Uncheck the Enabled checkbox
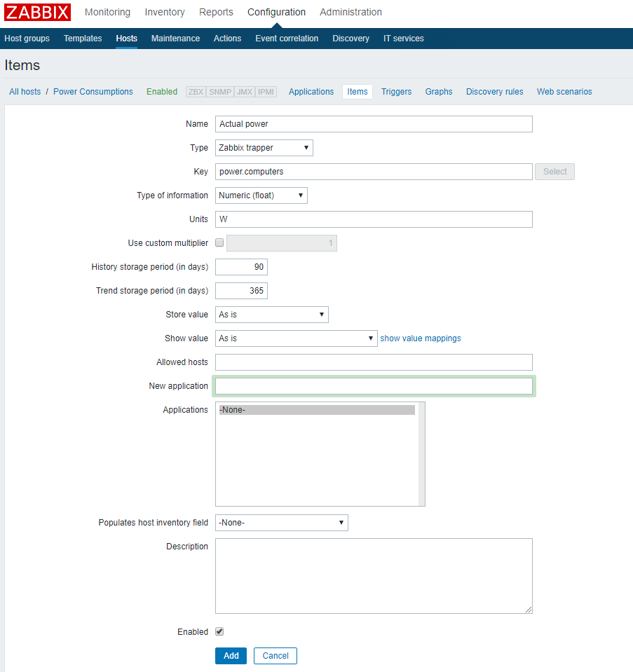The width and height of the screenshot is (633, 672). point(219,631)
